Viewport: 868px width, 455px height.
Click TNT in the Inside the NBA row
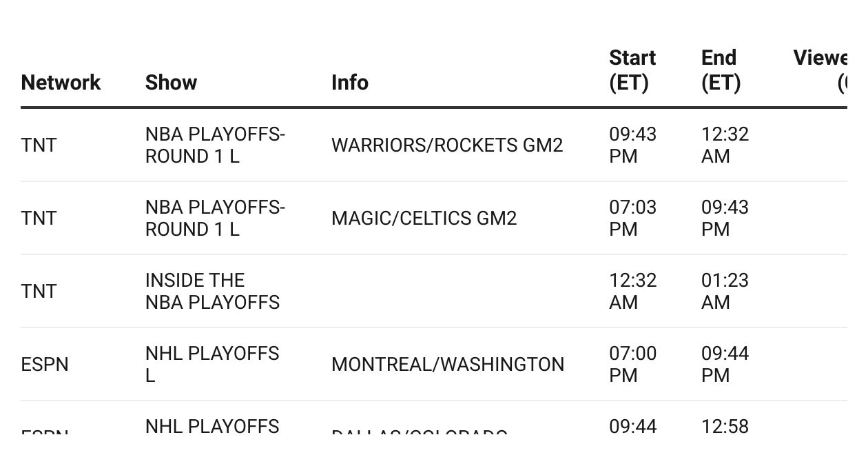click(x=39, y=292)
